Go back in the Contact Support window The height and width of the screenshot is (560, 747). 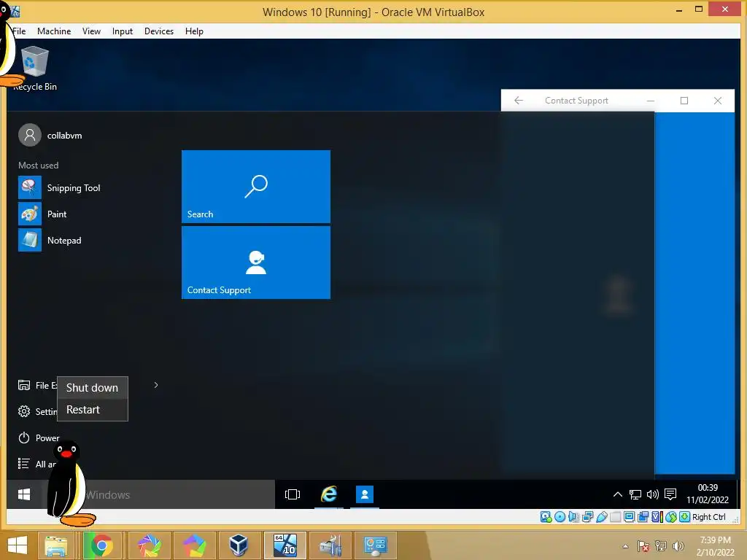(x=519, y=101)
